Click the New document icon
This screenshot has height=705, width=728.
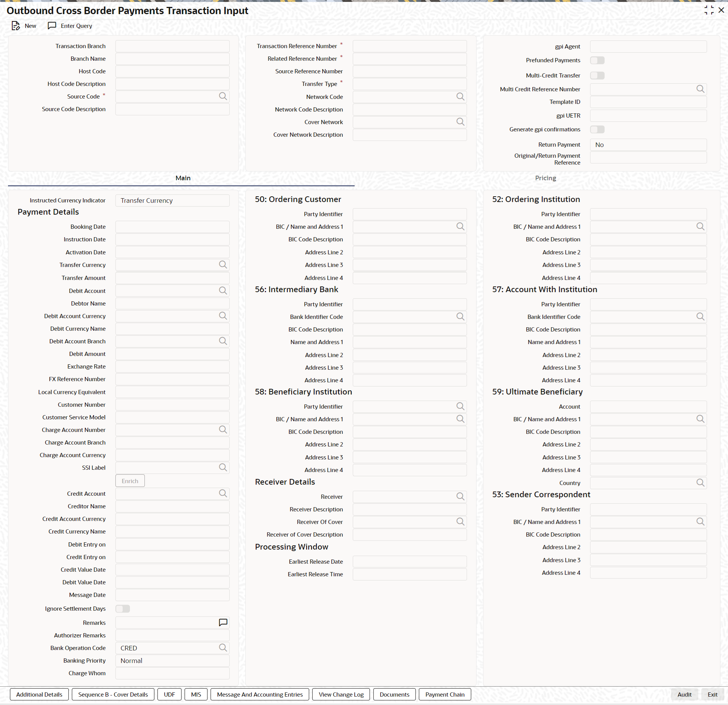pos(16,26)
